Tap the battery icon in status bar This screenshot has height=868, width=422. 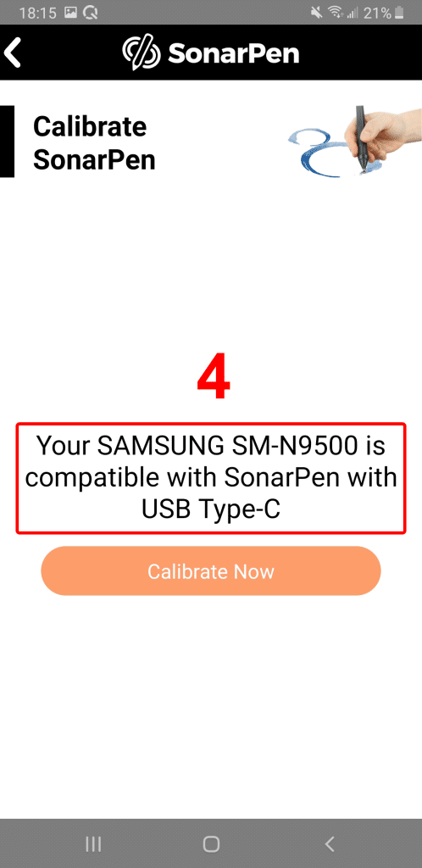click(399, 13)
